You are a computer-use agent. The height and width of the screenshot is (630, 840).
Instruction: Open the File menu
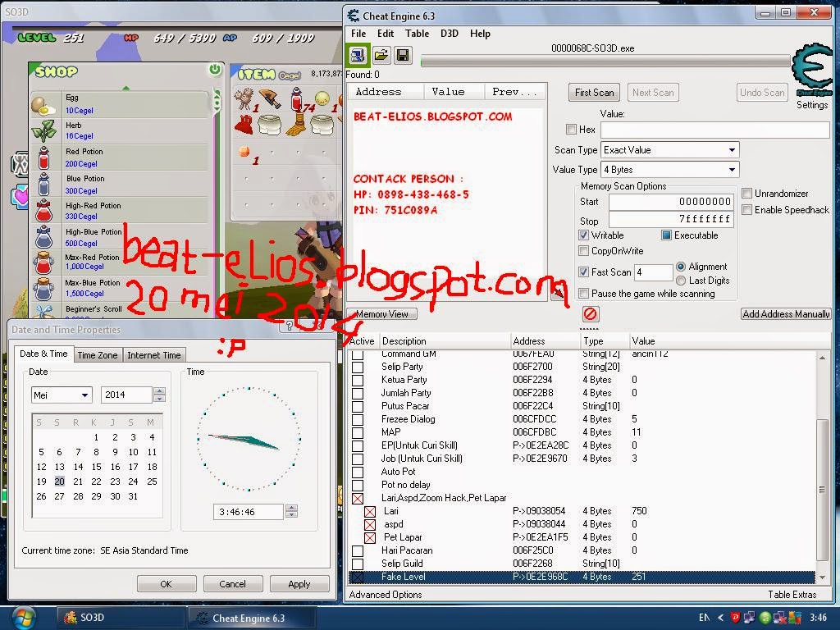[358, 33]
